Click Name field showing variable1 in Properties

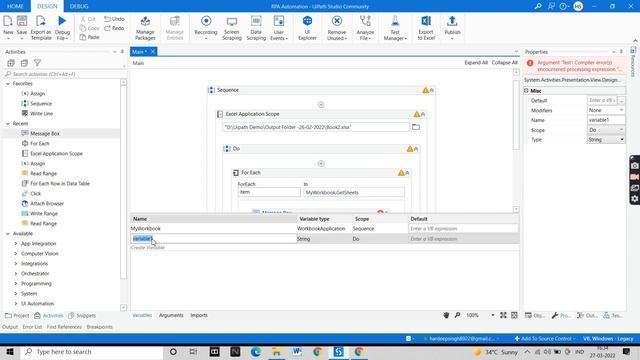[x=606, y=120]
